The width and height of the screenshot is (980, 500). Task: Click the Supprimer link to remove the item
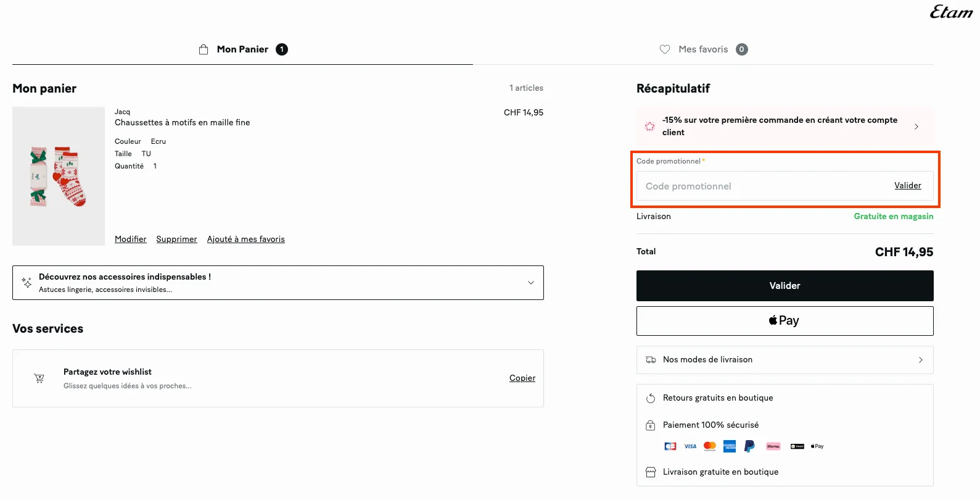(x=176, y=240)
